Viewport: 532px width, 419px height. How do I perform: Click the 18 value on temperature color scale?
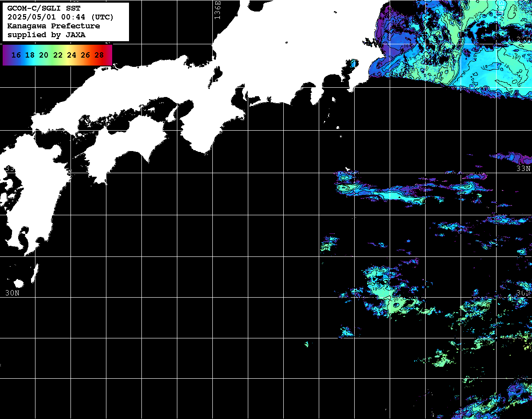tap(30, 55)
